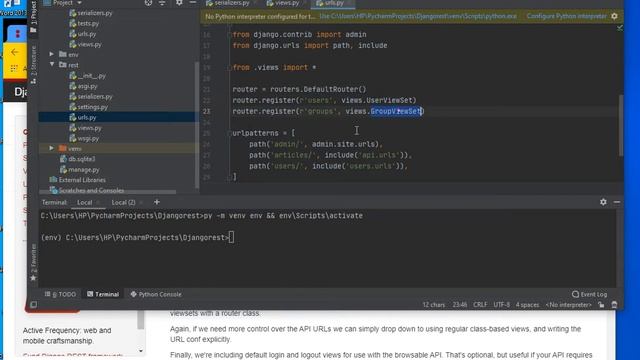
Task: Click the green inspection checkmark in editor
Action: click(620, 28)
